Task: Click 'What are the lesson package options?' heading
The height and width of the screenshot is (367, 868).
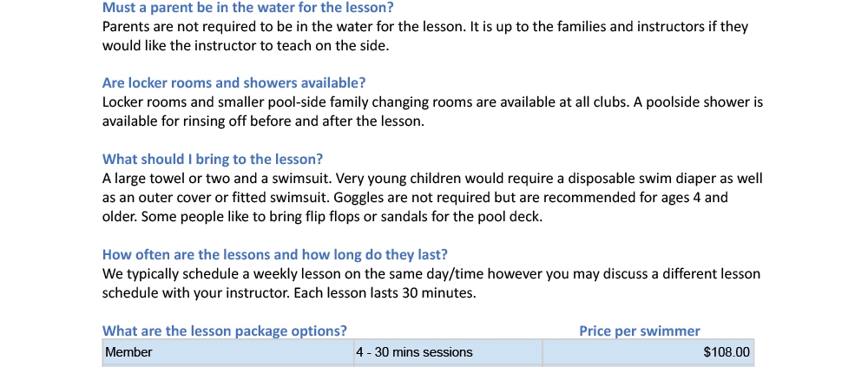Action: coord(224,331)
